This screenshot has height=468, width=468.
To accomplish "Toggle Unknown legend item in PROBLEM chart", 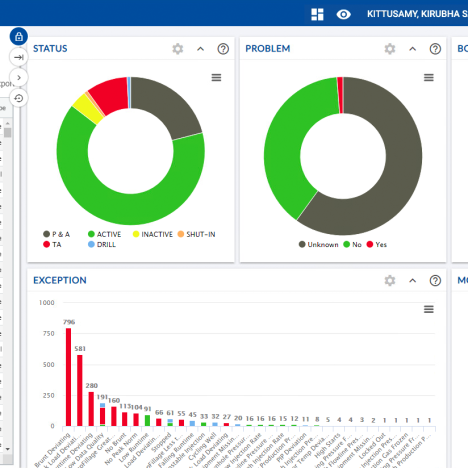I will [x=319, y=245].
